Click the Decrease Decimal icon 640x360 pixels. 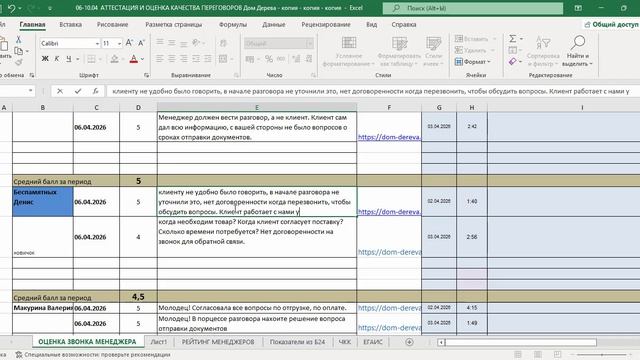(309, 59)
